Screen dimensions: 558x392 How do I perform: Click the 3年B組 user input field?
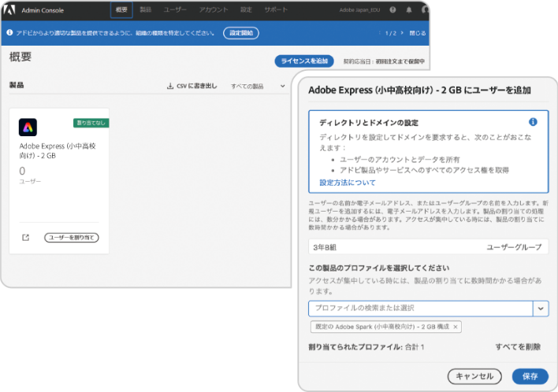point(428,247)
